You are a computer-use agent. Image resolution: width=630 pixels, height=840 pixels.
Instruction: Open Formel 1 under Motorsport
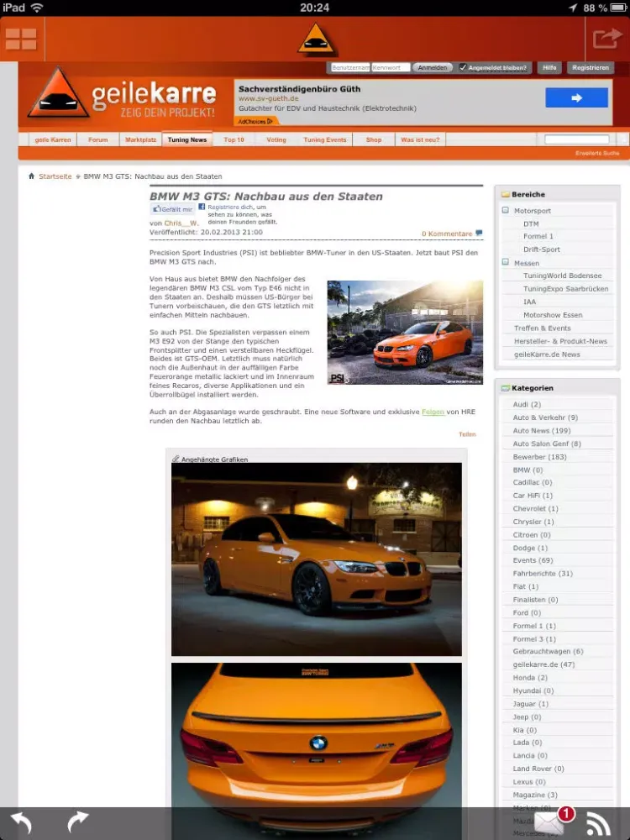pyautogui.click(x=538, y=236)
